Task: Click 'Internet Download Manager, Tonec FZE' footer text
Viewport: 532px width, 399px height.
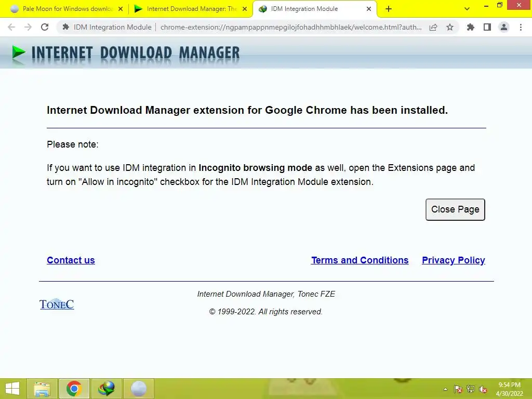Action: 266,294
